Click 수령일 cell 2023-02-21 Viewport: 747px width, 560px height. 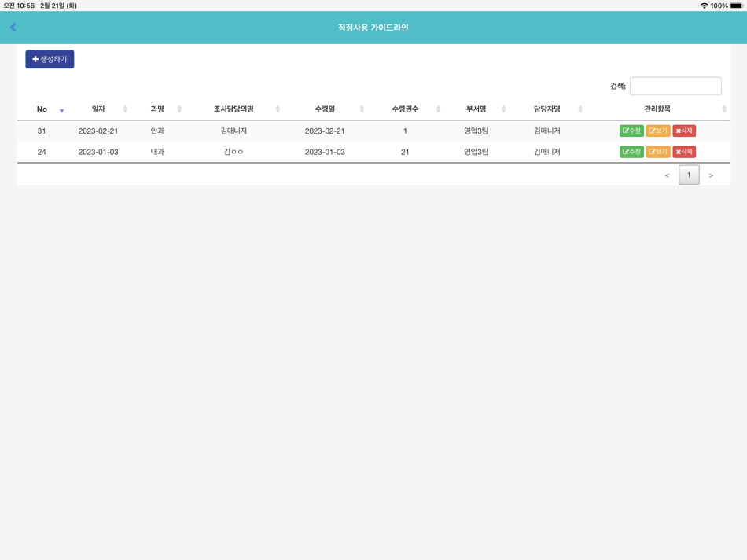coord(325,131)
